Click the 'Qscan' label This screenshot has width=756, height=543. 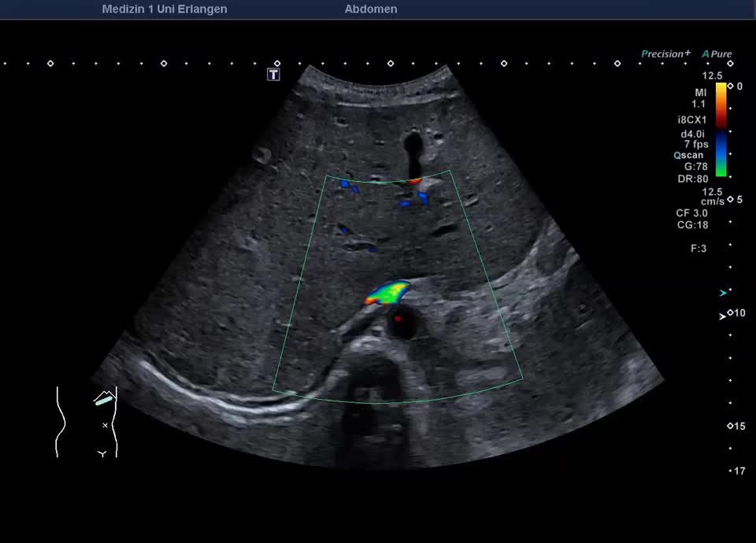688,155
